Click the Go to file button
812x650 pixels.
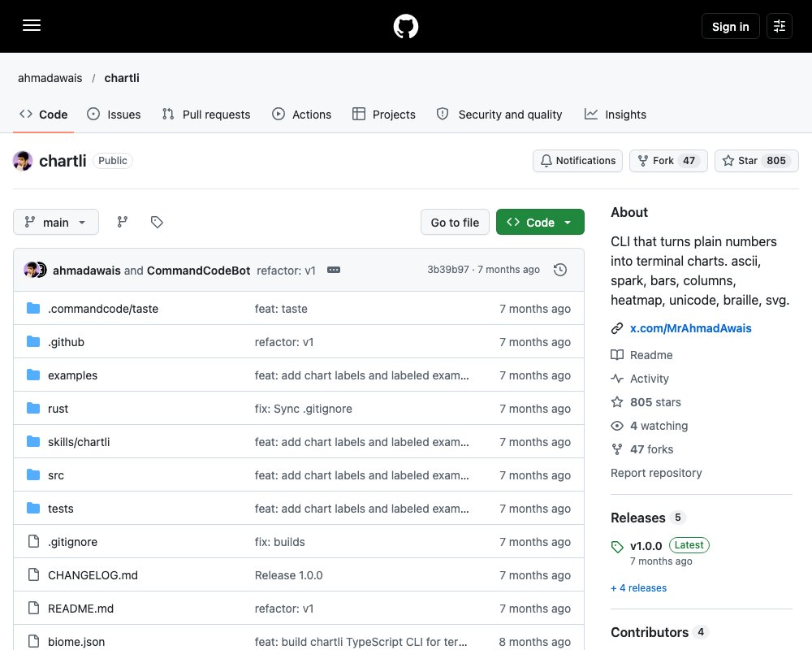coord(455,223)
